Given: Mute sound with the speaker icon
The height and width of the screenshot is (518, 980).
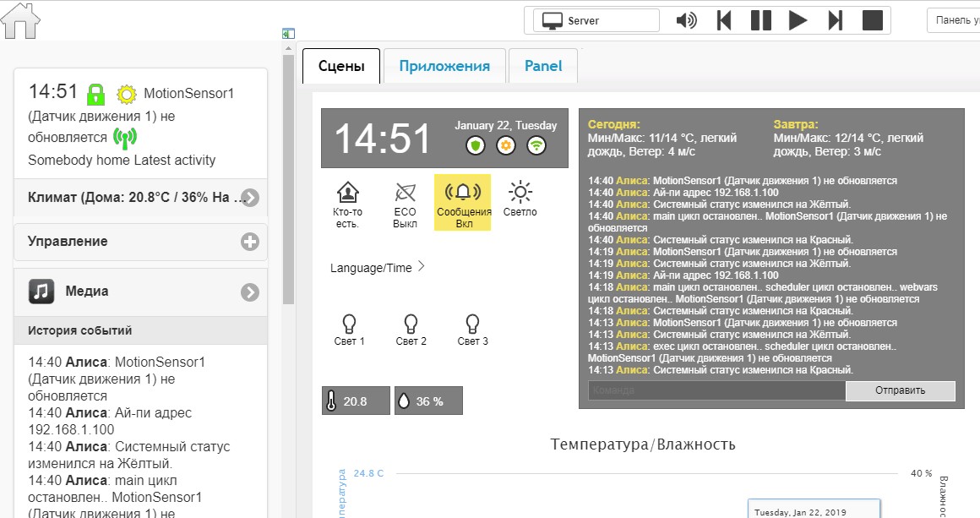Looking at the screenshot, I should pyautogui.click(x=686, y=20).
